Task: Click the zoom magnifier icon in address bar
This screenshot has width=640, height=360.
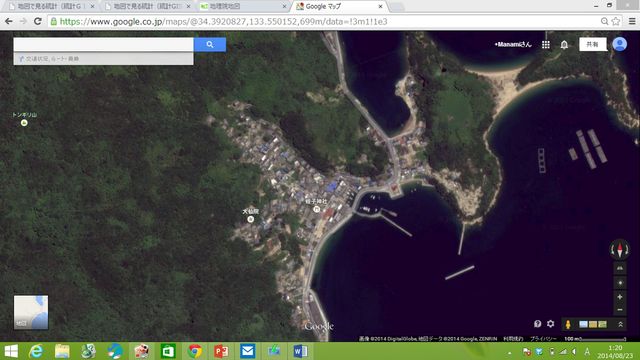Action: (x=604, y=21)
